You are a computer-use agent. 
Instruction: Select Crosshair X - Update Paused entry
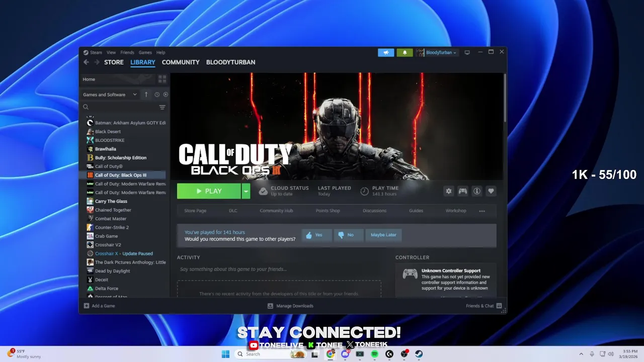coord(126,253)
